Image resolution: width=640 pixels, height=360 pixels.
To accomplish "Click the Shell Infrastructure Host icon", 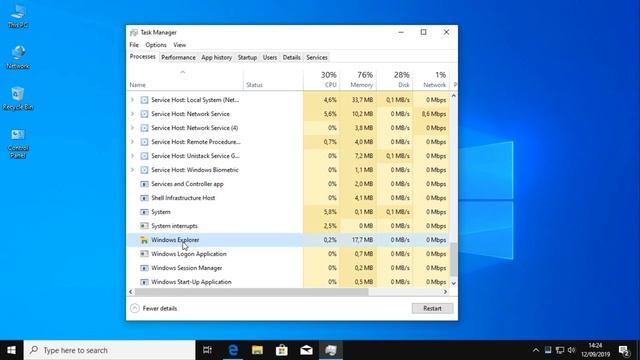I will [x=144, y=198].
